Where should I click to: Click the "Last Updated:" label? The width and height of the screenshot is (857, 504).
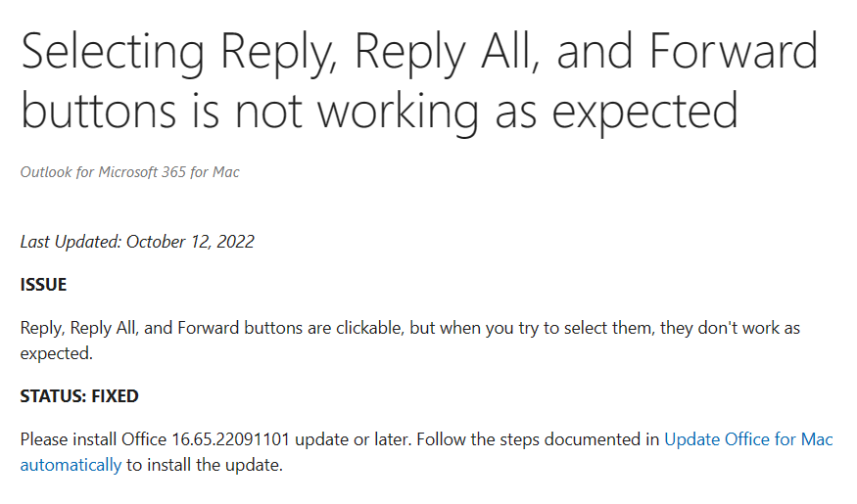coord(71,242)
